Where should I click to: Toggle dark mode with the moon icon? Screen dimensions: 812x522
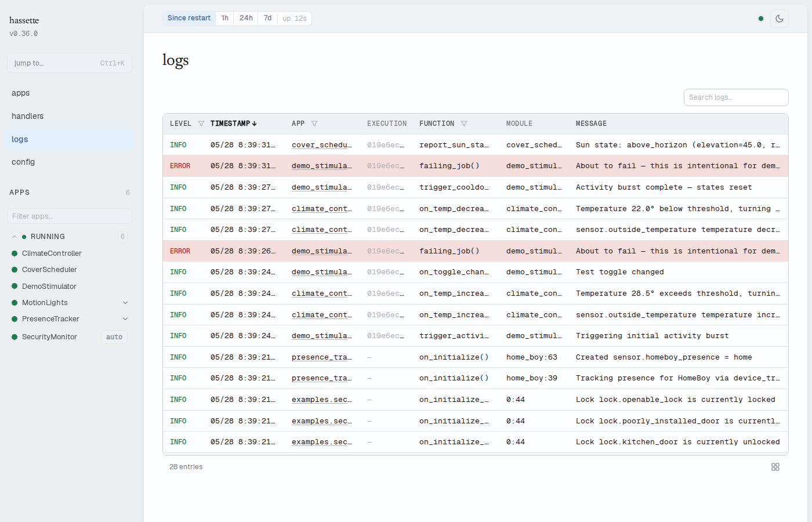780,19
